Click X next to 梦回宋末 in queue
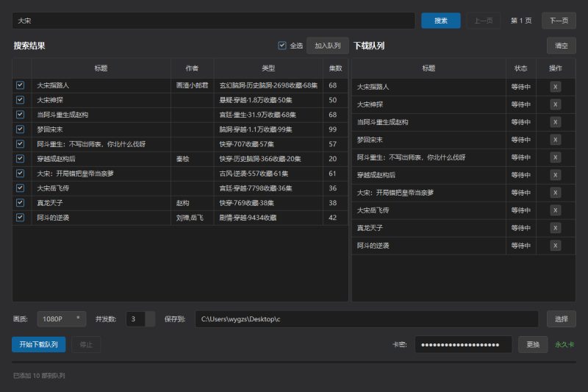Image resolution: width=588 pixels, height=392 pixels. [556, 139]
